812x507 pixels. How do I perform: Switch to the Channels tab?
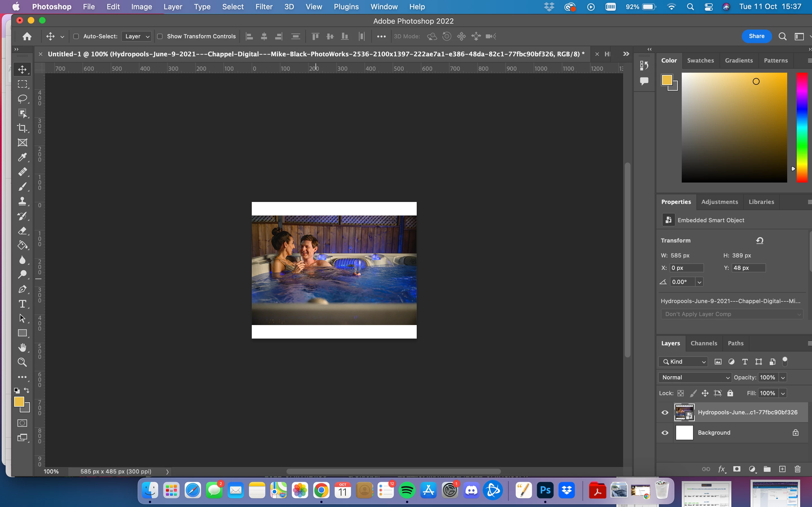(704, 343)
